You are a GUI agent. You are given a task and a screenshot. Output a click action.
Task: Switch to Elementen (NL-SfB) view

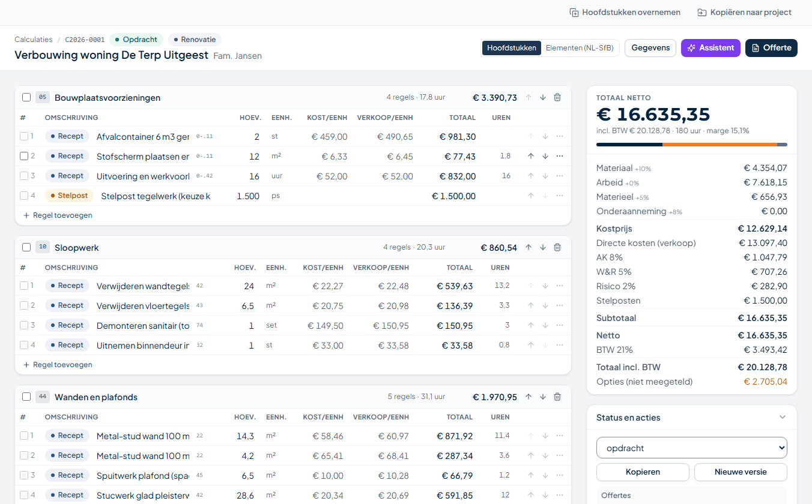[580, 48]
